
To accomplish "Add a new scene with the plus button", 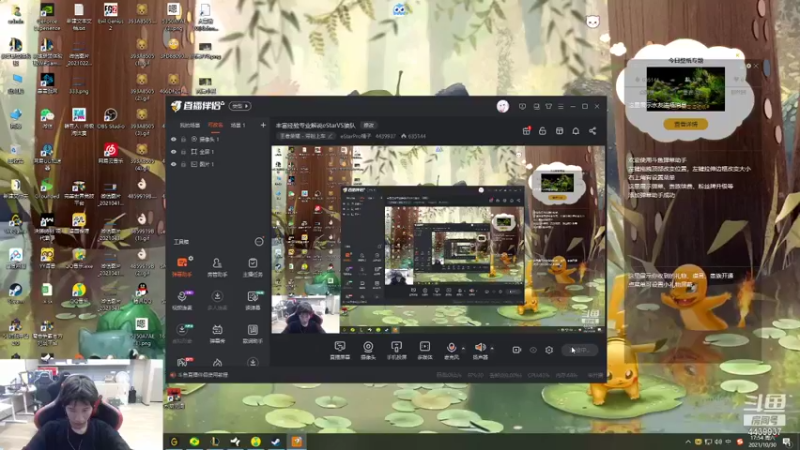I will point(263,125).
